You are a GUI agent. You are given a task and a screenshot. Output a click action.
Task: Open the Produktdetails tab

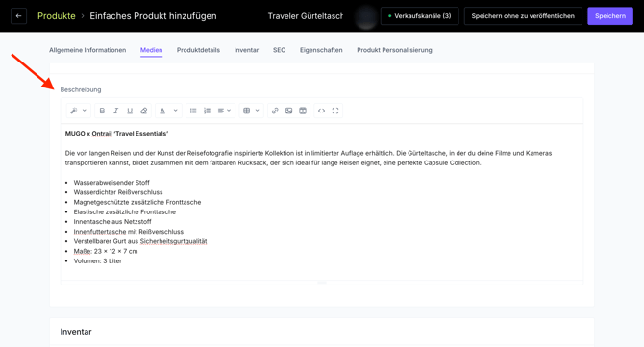click(198, 50)
